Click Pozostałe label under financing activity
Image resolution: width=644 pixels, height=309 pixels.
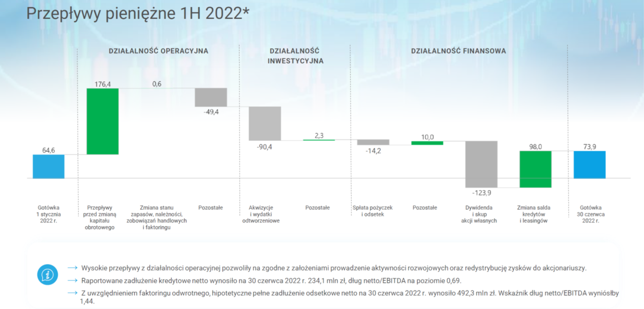point(425,208)
